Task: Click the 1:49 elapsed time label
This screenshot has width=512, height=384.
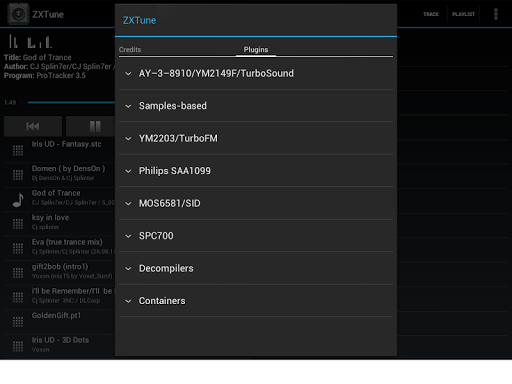Action: point(10,102)
